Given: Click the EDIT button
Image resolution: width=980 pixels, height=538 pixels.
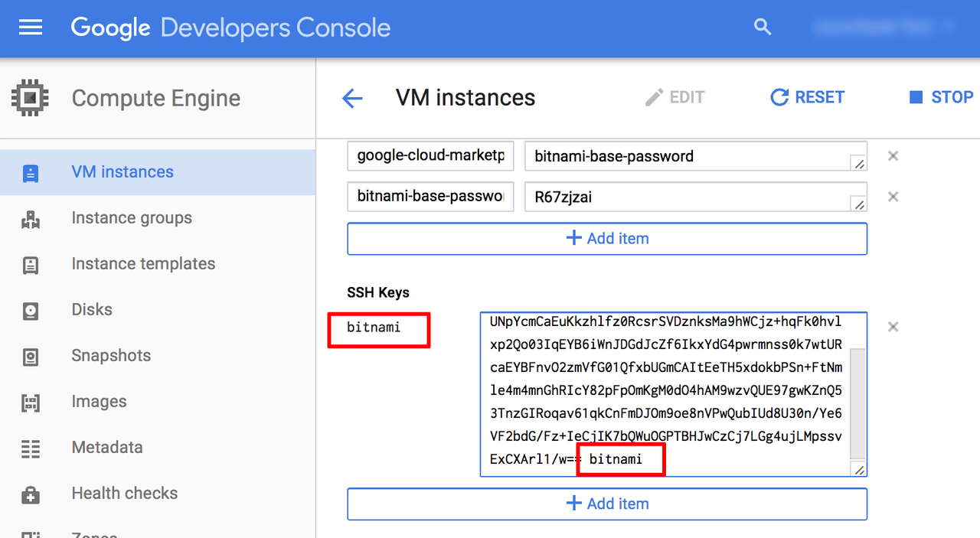Looking at the screenshot, I should click(x=675, y=97).
